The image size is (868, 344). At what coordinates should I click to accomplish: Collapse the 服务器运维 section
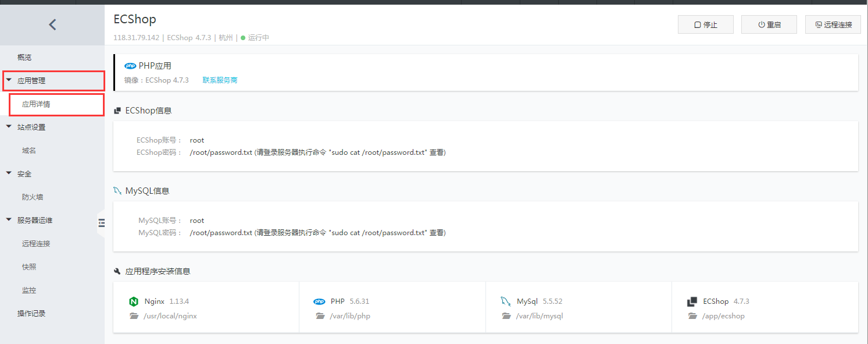coord(9,220)
